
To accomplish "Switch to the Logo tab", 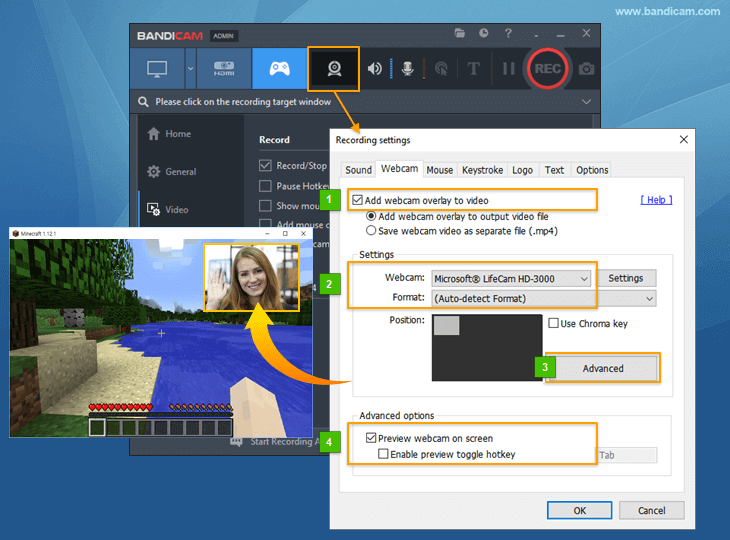I will (522, 170).
